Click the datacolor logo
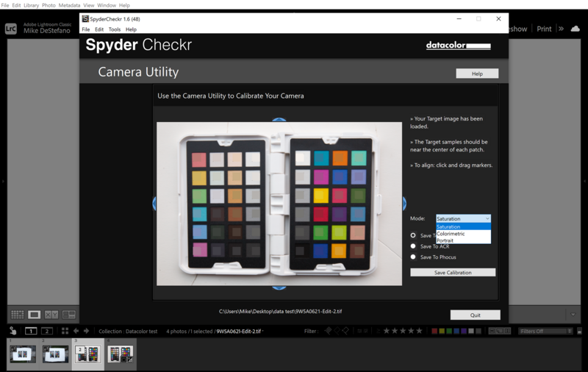Viewport: 588px width, 372px height. [458, 46]
